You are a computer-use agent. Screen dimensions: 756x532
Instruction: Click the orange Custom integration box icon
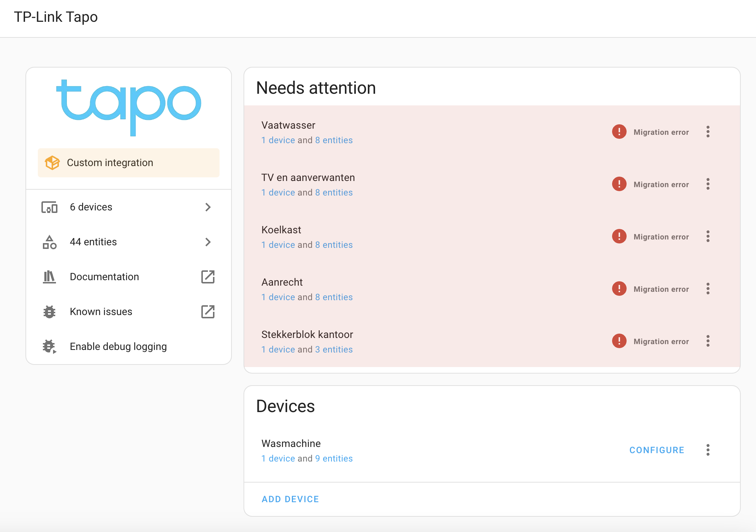coord(52,163)
